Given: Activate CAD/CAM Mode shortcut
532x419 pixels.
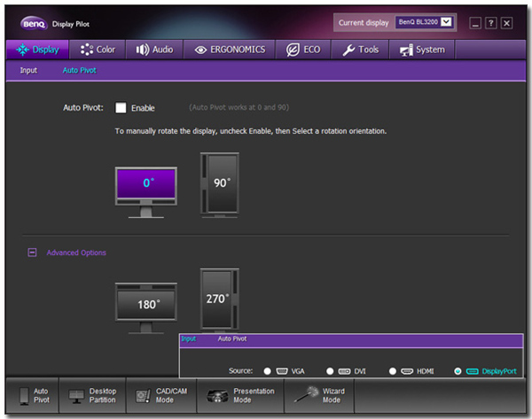Looking at the screenshot, I should 156,395.
